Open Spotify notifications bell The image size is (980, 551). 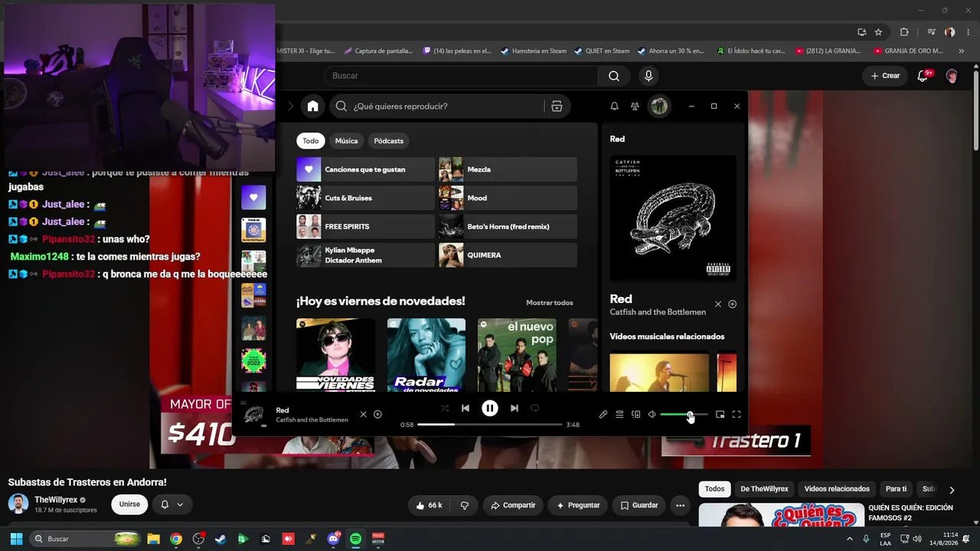click(614, 106)
